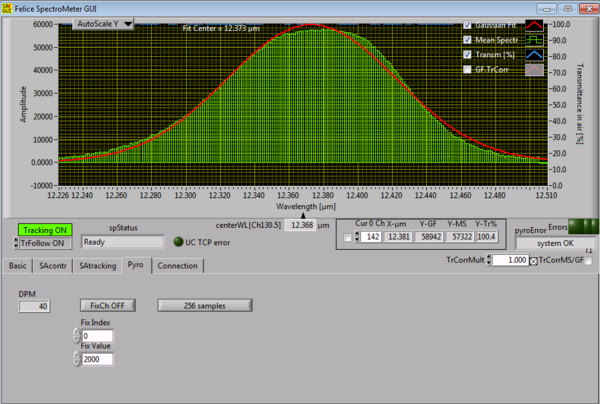Click the Mean Spectr plot legend icon
The image size is (600, 404).
click(535, 40)
